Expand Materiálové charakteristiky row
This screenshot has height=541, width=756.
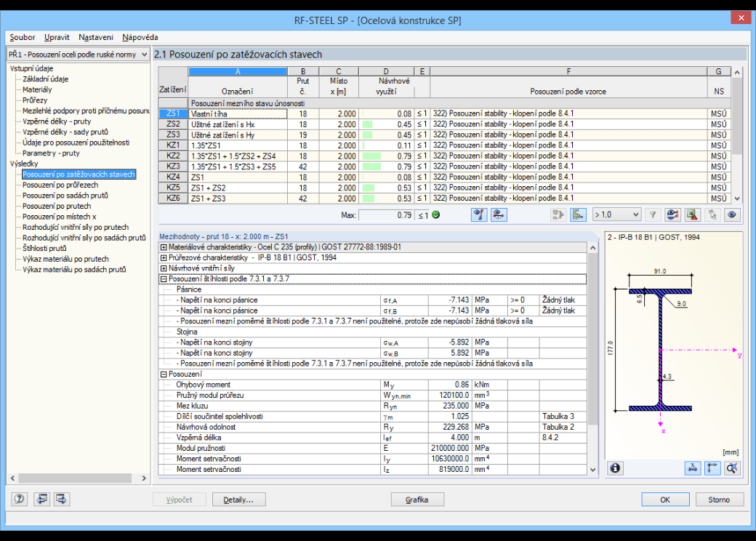click(x=164, y=247)
